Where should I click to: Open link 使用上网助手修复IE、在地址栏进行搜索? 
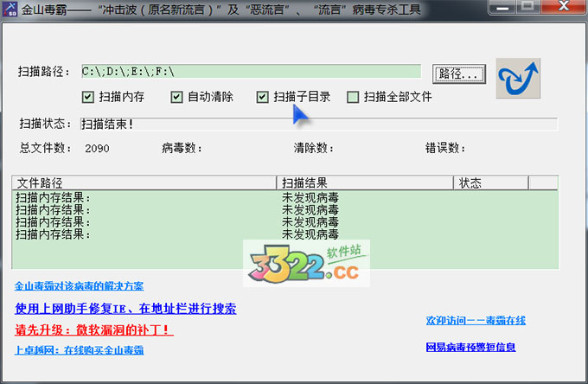[125, 308]
